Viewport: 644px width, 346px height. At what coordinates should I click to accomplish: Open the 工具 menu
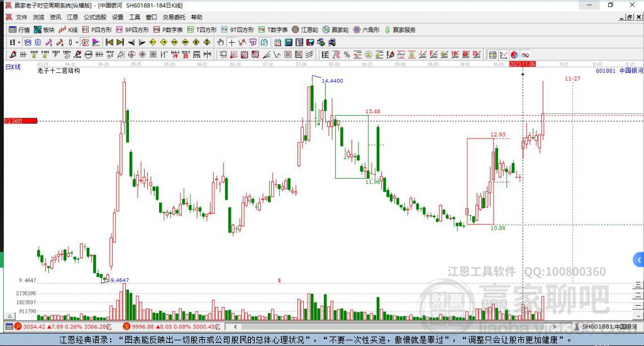point(135,17)
